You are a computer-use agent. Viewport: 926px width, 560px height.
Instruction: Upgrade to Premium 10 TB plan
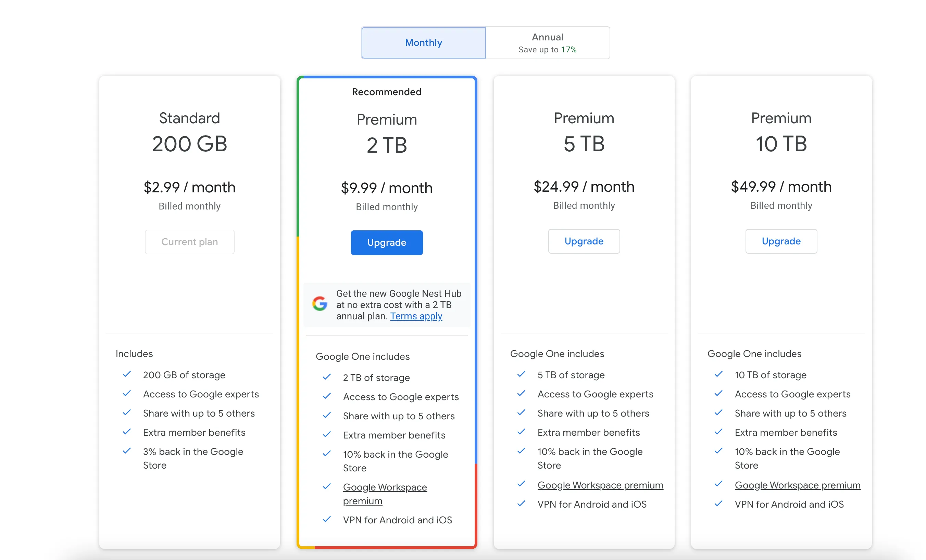[781, 241]
